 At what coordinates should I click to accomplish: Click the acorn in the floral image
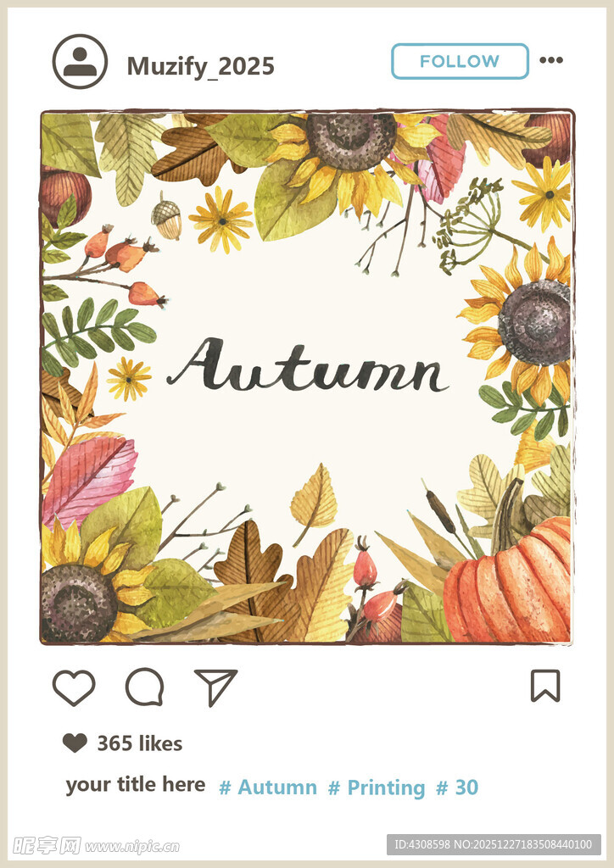pos(167,218)
